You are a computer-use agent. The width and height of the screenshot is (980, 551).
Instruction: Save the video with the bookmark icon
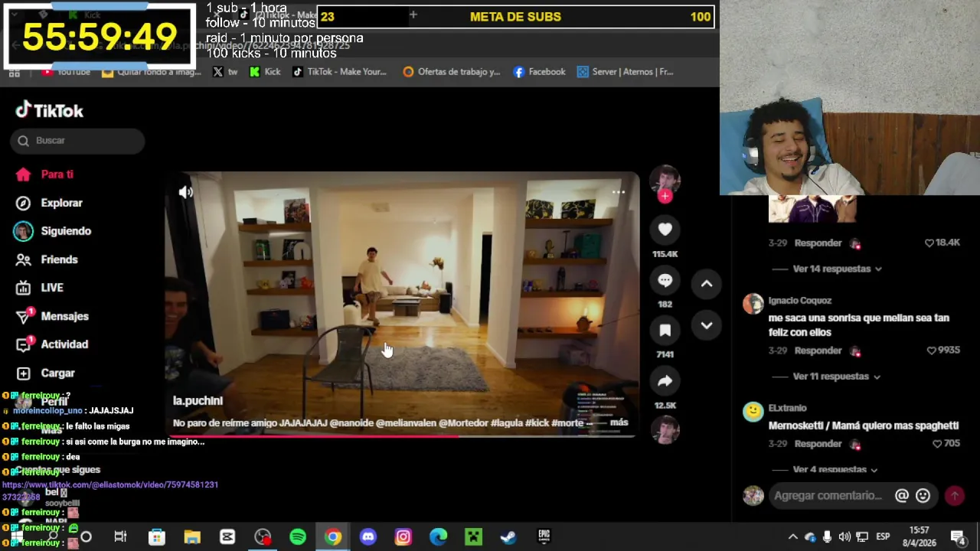click(665, 331)
